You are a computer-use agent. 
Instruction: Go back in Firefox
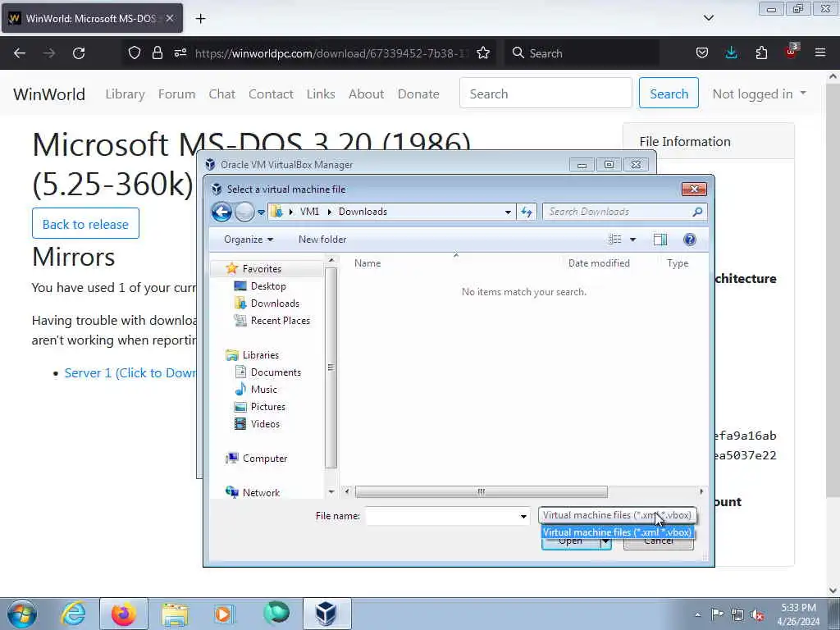[x=20, y=53]
